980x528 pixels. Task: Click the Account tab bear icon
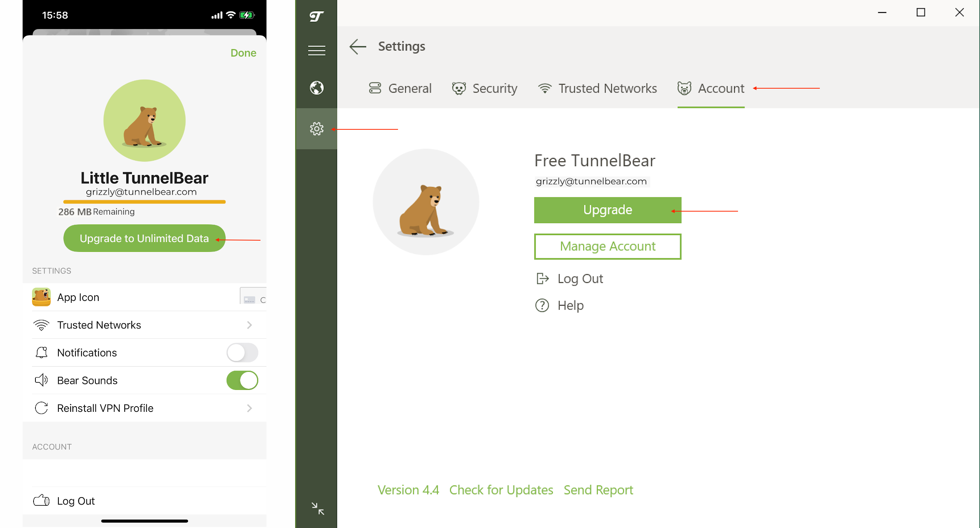pos(684,88)
